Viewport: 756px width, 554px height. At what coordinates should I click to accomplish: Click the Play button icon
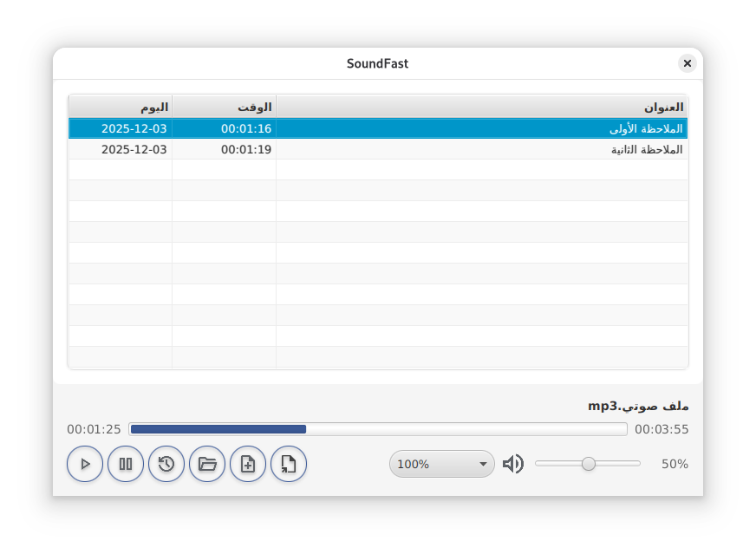[85, 464]
